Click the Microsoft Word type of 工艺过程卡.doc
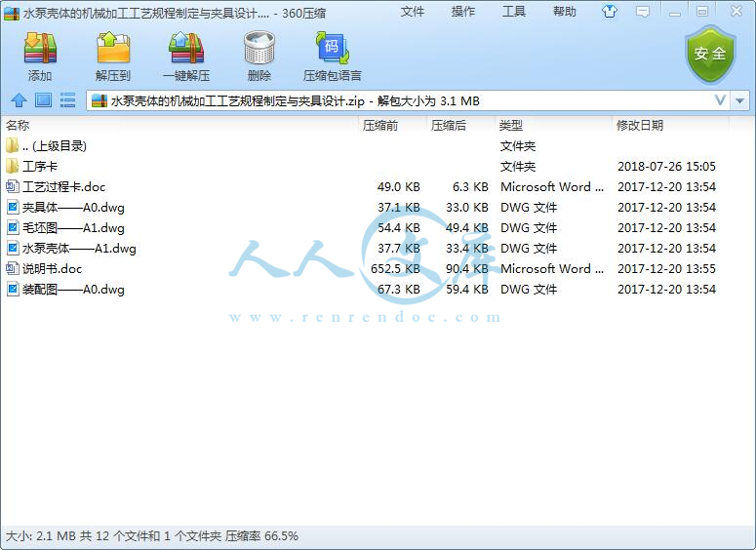Viewport: 756px width, 550px height. click(x=552, y=187)
